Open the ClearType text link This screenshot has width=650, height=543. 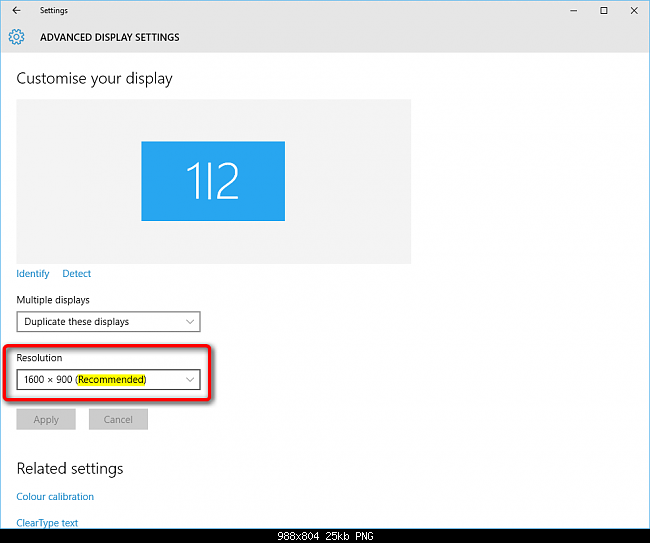47,523
